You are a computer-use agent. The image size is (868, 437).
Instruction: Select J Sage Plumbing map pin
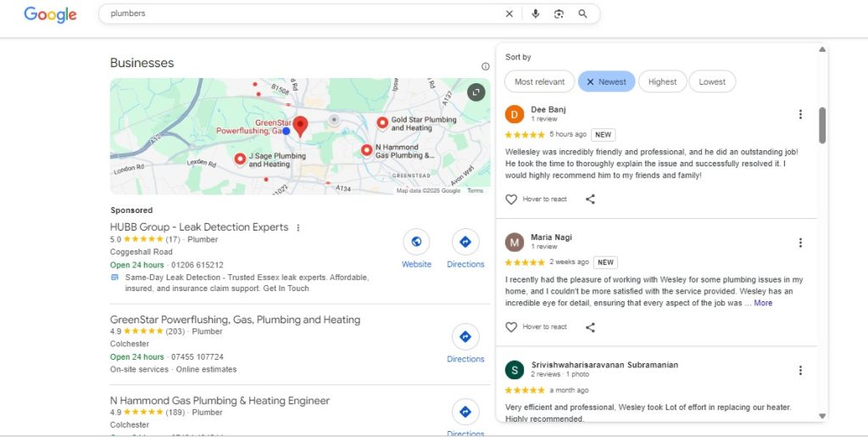[x=240, y=160]
